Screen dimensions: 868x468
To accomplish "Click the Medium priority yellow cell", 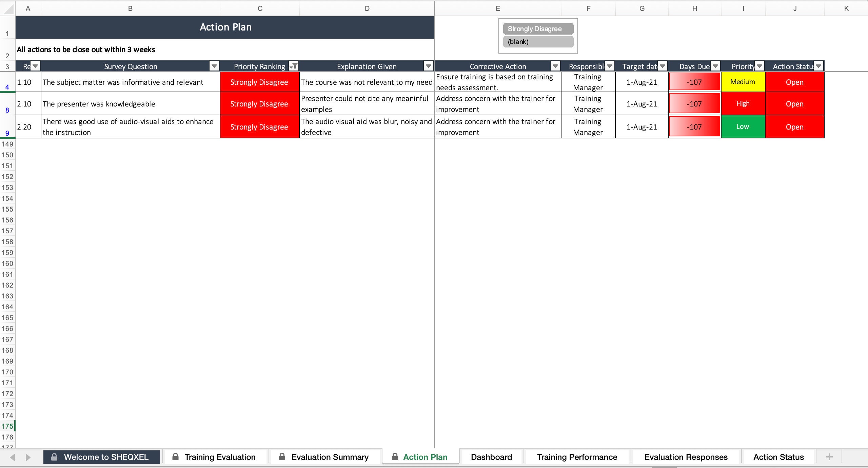I will click(743, 82).
